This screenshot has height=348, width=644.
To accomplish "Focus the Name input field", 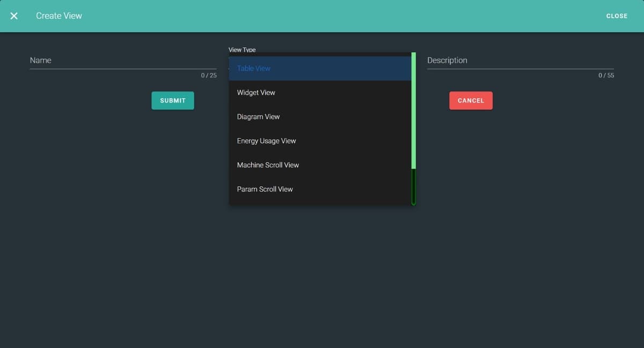I will coord(123,61).
